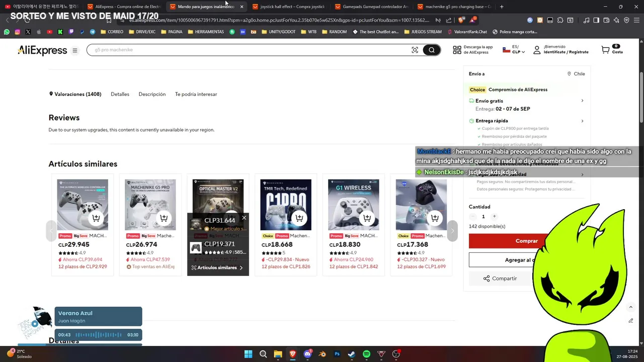Click the image search camera icon
The width and height of the screenshot is (644, 362).
[x=415, y=50]
